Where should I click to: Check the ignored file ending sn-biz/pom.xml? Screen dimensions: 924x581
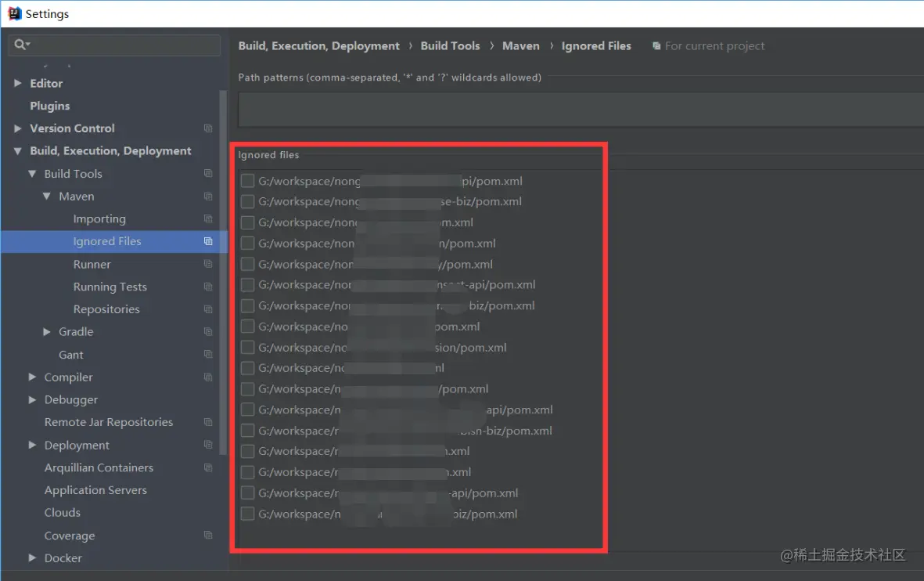[247, 430]
